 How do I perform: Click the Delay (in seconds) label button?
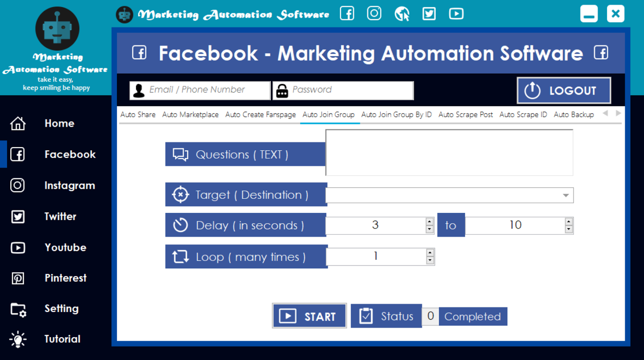click(x=246, y=225)
